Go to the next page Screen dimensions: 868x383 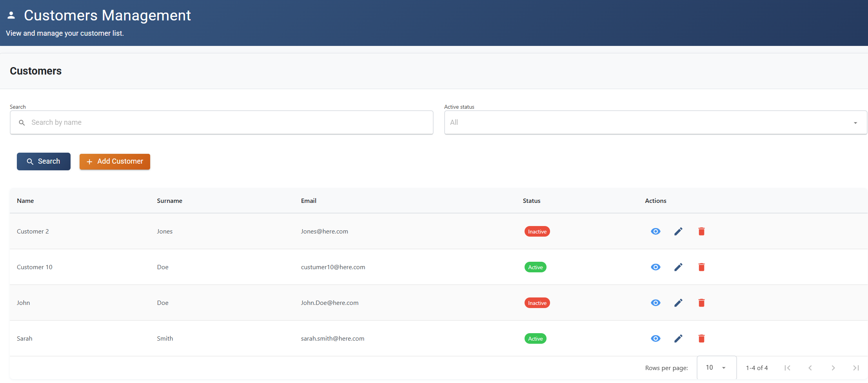(x=833, y=368)
